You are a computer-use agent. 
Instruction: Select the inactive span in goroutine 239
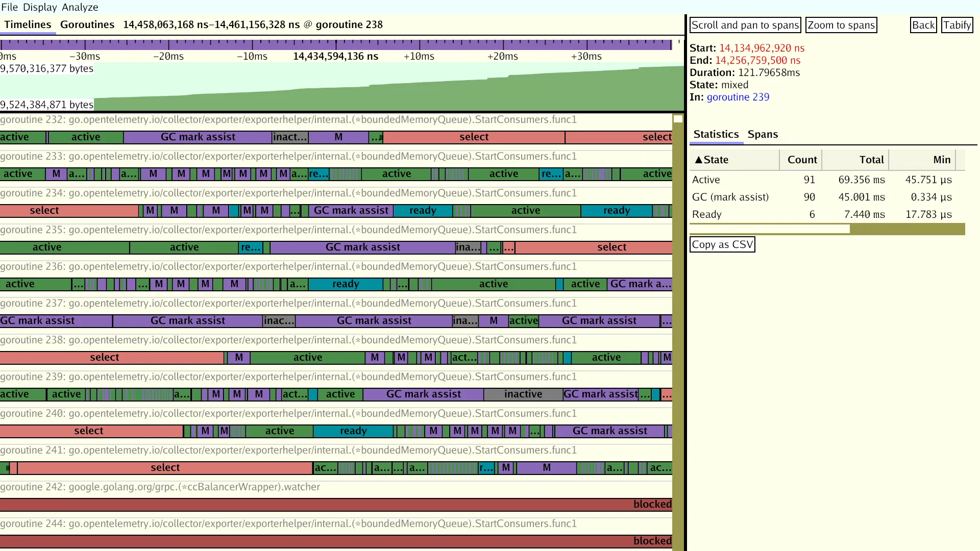(523, 394)
